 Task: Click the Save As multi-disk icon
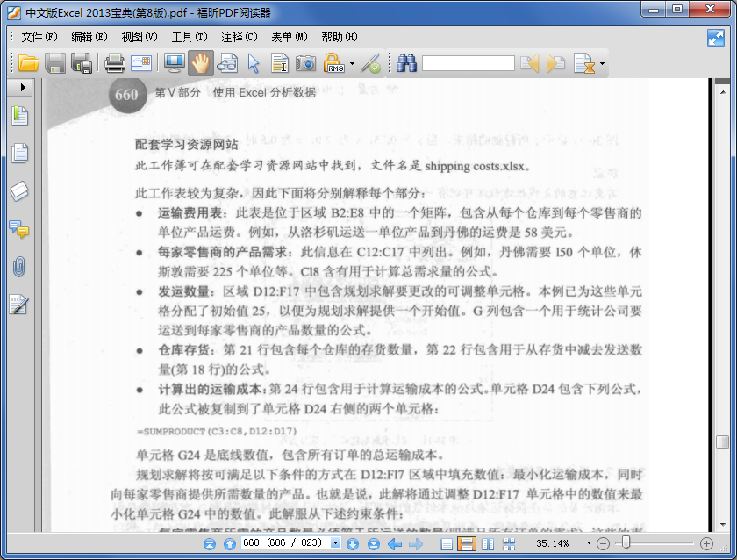[82, 63]
